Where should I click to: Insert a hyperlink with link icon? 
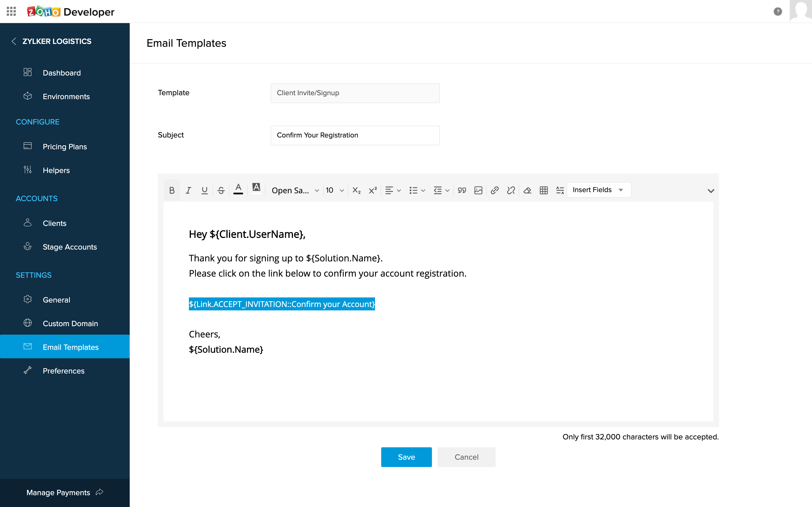click(494, 190)
